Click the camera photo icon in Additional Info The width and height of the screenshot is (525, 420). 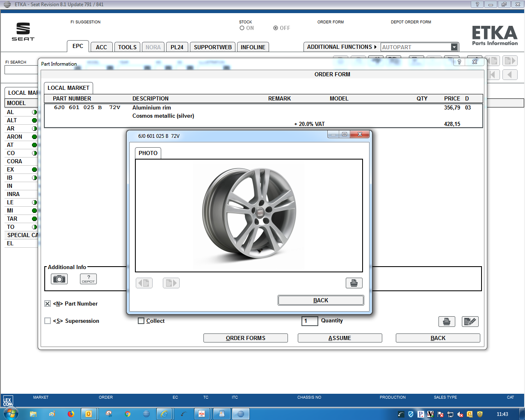click(x=59, y=279)
